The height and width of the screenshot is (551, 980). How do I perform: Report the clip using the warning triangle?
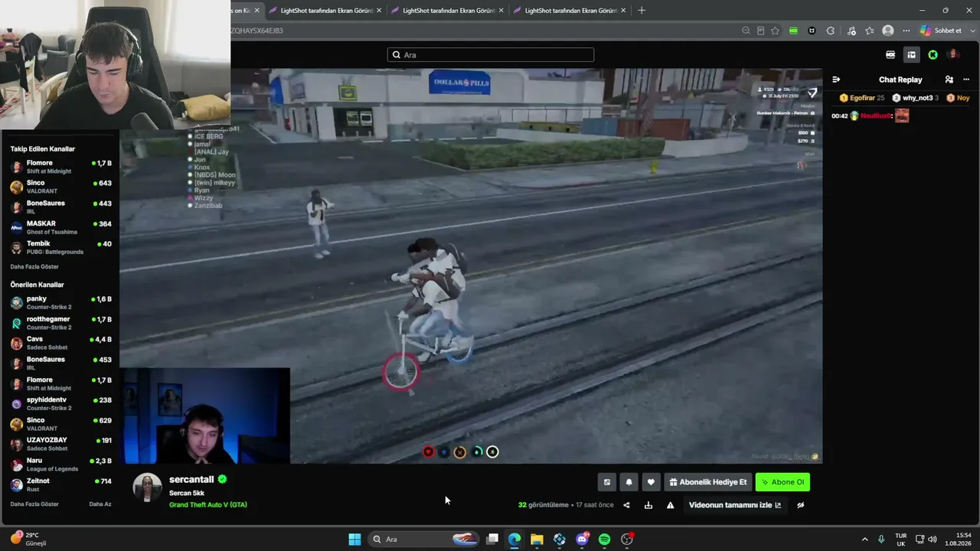pos(670,505)
